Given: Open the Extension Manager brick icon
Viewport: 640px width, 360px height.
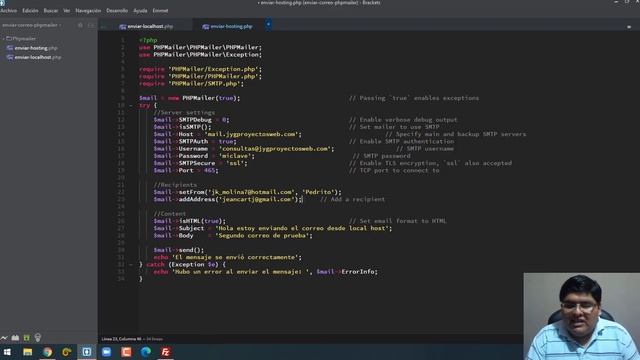Looking at the screenshot, I should point(15,338).
